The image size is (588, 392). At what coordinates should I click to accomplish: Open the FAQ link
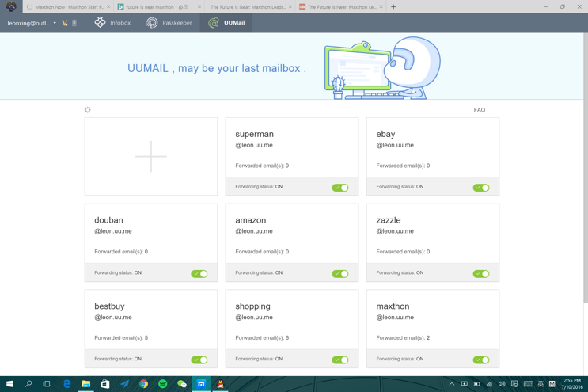pos(480,110)
